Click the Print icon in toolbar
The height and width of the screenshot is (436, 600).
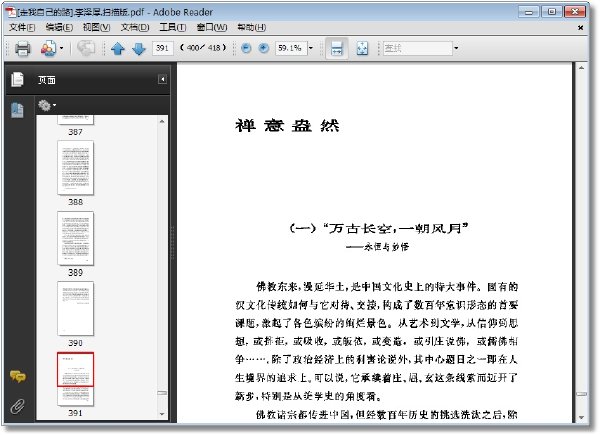(x=22, y=49)
